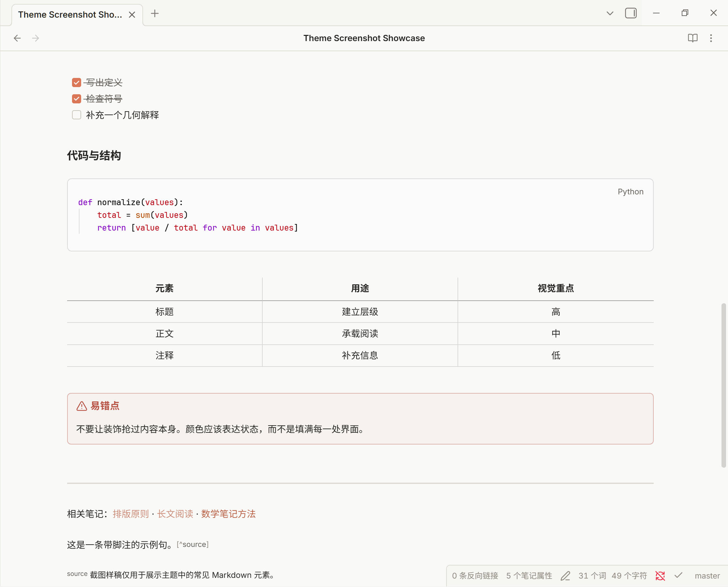Open the tab list dropdown chevron
The image size is (728, 587).
click(610, 13)
